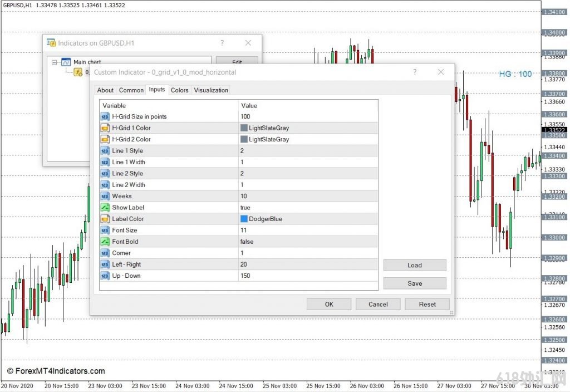This screenshot has height=392, width=570.
Task: Click the Main chart icon in tree
Action: [66, 62]
